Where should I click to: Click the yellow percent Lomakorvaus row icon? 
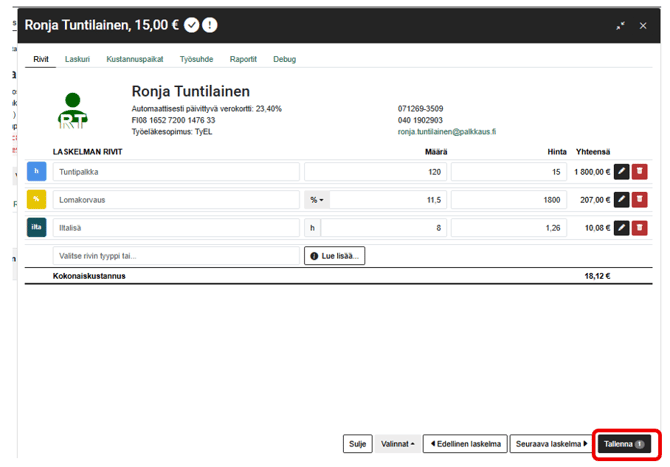tap(36, 200)
